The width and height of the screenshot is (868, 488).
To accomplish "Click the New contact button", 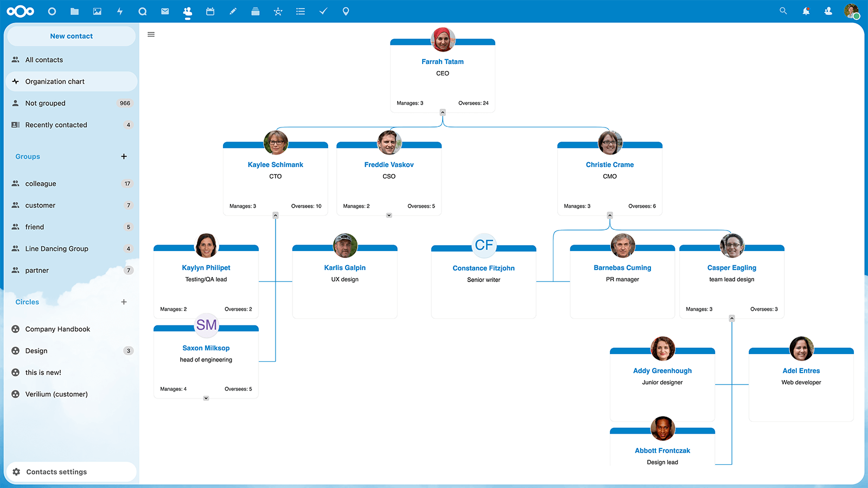I will click(x=71, y=36).
